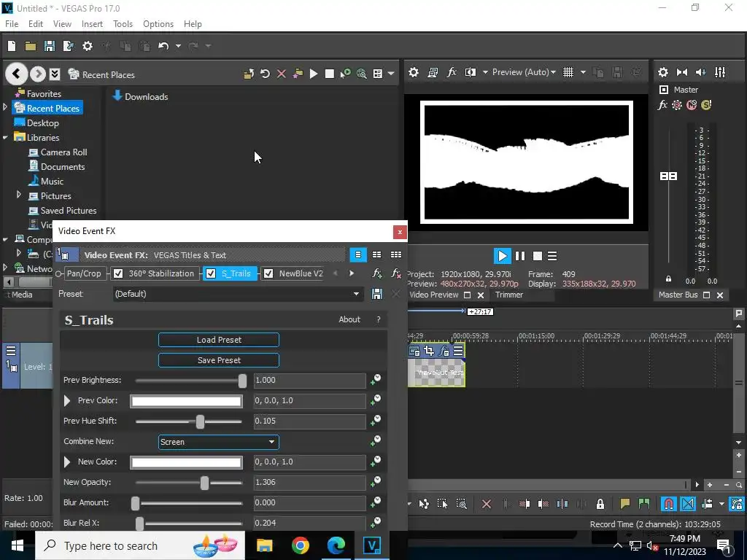Expand Prev Color parameter triangle
Image resolution: width=747 pixels, height=560 pixels.
point(67,400)
